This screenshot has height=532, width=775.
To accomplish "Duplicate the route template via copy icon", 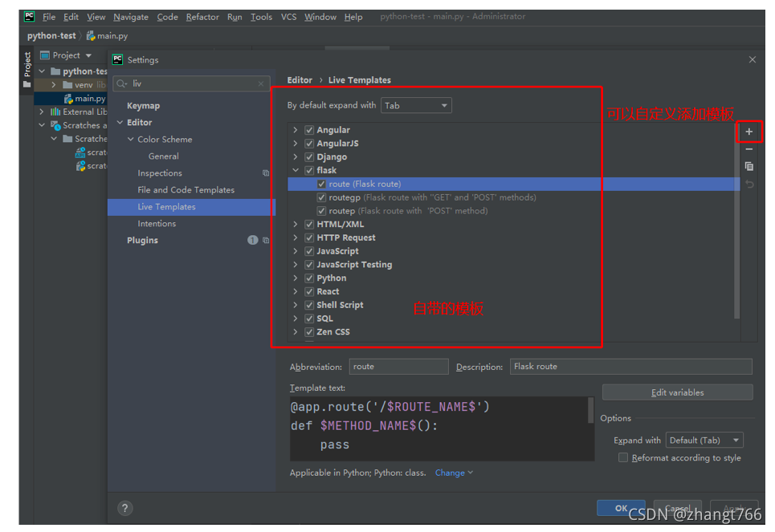I will pos(748,166).
